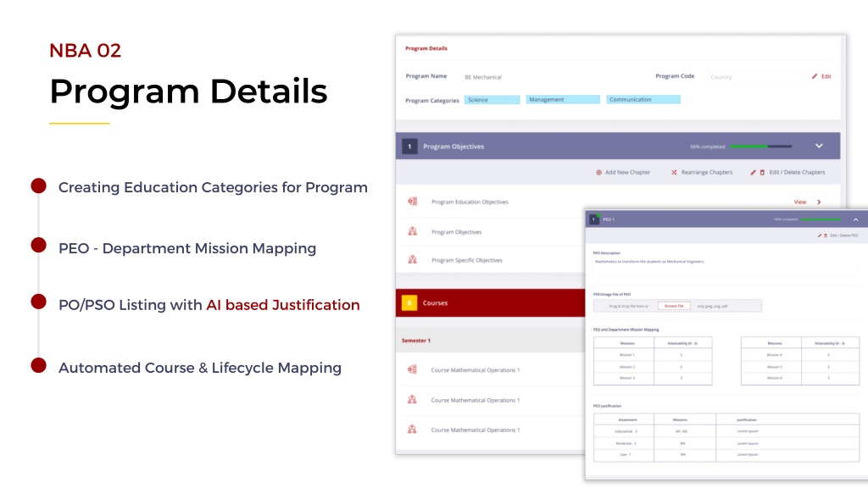Click the NBA 02 slide label

click(85, 50)
